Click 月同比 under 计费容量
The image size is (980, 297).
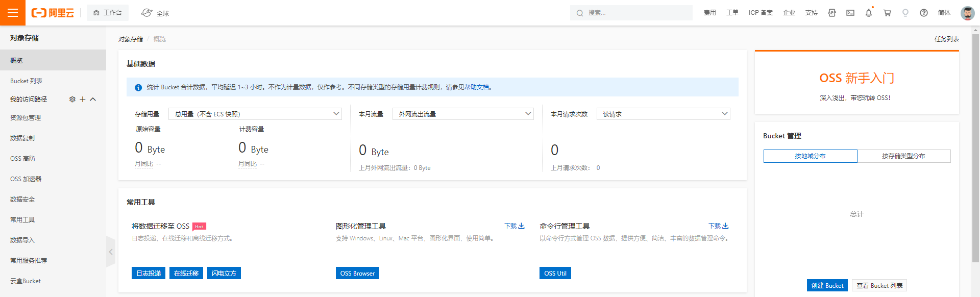tap(248, 164)
